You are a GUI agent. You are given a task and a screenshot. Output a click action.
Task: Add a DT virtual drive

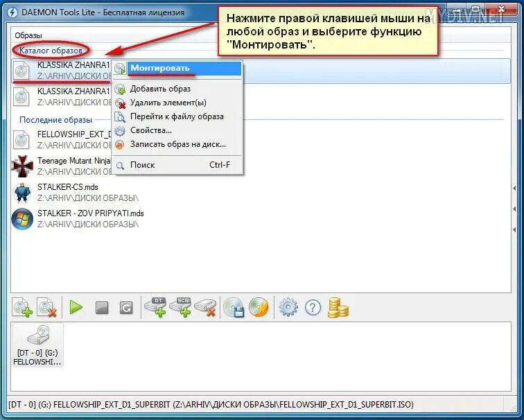[155, 307]
